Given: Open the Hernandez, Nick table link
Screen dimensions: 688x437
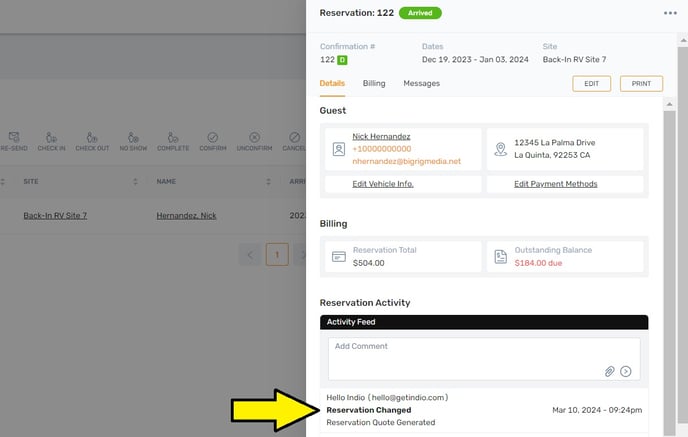Looking at the screenshot, I should click(x=186, y=215).
